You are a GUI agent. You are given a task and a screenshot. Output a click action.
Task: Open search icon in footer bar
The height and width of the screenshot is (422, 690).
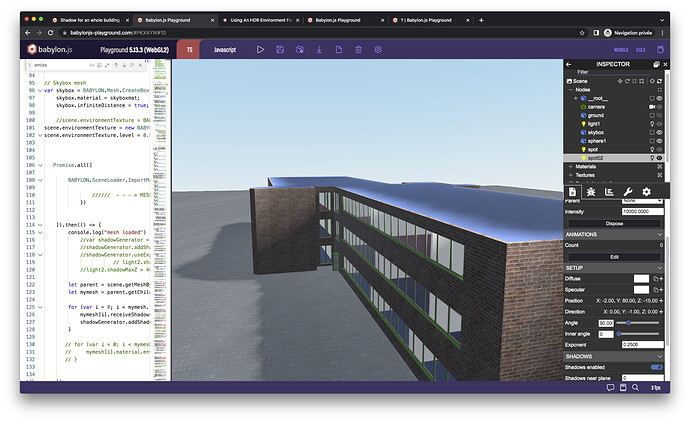click(635, 388)
